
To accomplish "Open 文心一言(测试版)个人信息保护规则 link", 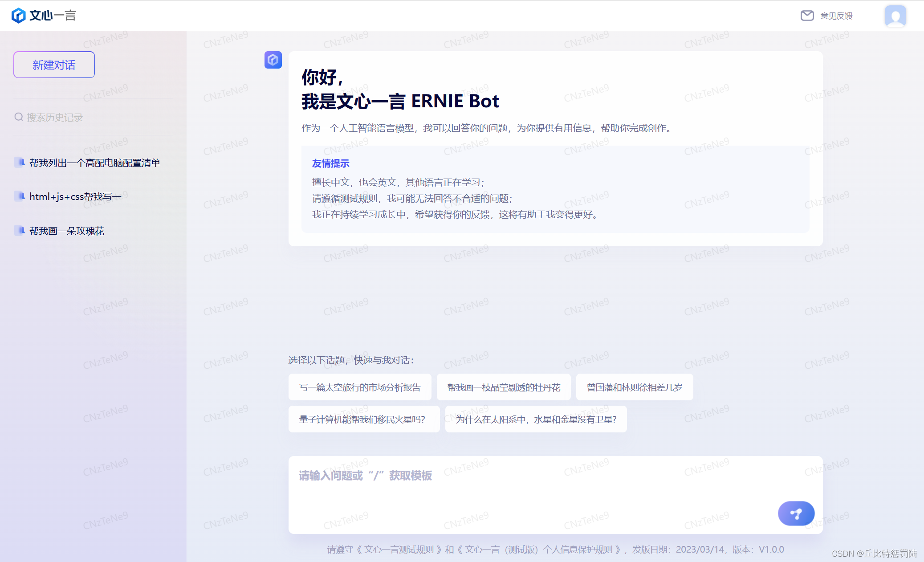I will (x=539, y=549).
